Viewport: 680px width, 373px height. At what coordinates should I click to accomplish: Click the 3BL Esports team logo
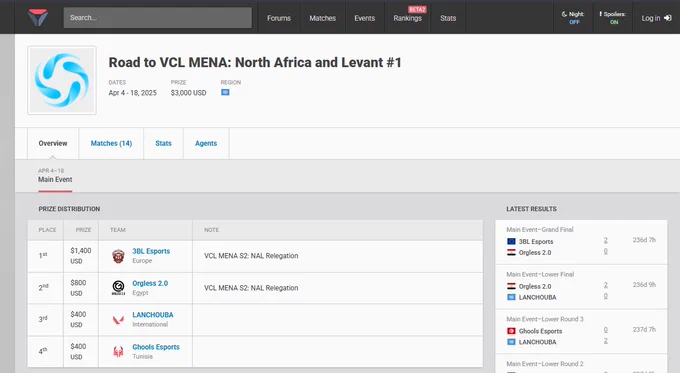click(x=118, y=256)
